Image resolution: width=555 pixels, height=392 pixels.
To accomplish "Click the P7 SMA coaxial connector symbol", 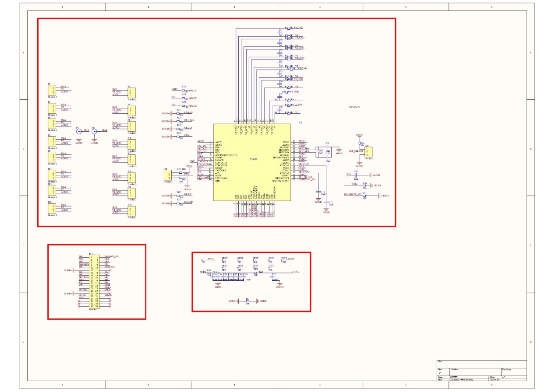I will pyautogui.click(x=79, y=131).
